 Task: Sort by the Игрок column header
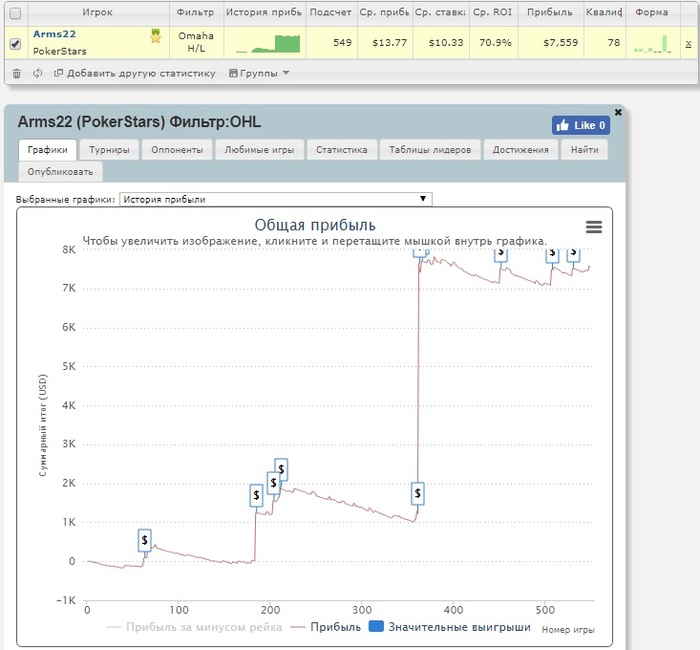click(x=97, y=12)
